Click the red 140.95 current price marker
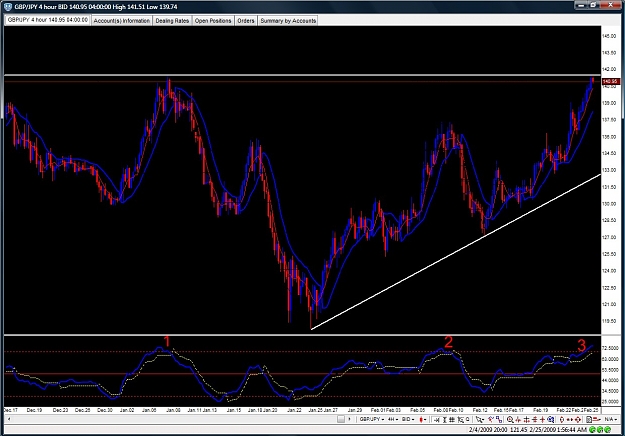Viewport: 625px width, 436px height. coord(610,81)
